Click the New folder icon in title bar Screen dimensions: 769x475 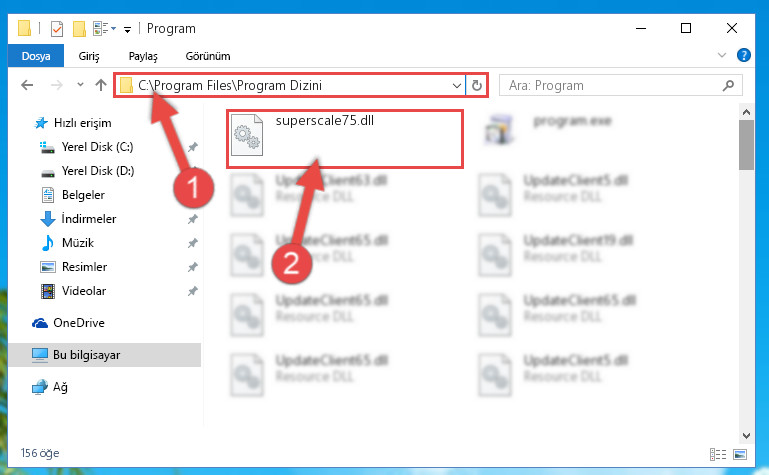(x=79, y=29)
